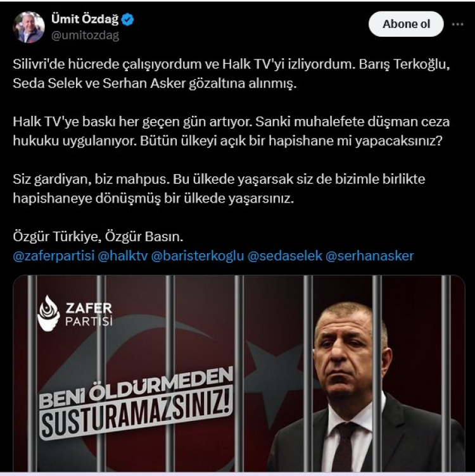Click the Zafer Partisi flame logo in image
475x476 pixels.
[48, 313]
